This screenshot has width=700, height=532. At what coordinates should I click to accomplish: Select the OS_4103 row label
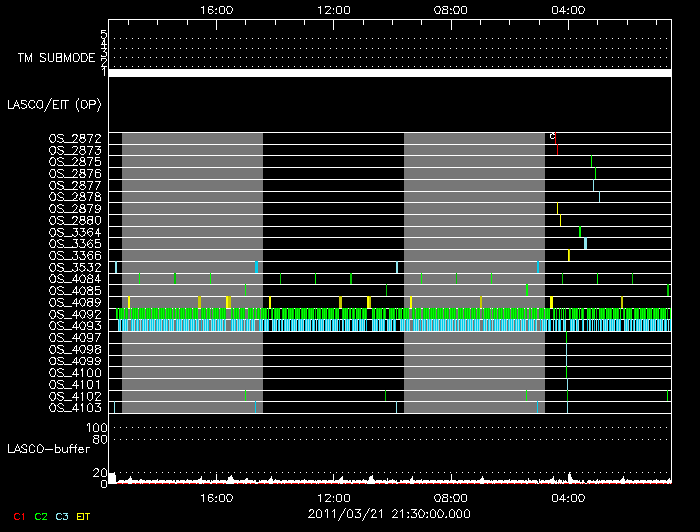[75, 407]
